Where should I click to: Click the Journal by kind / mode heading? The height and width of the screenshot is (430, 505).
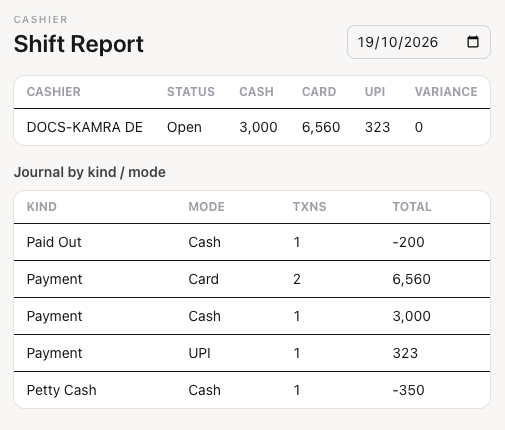coord(90,172)
